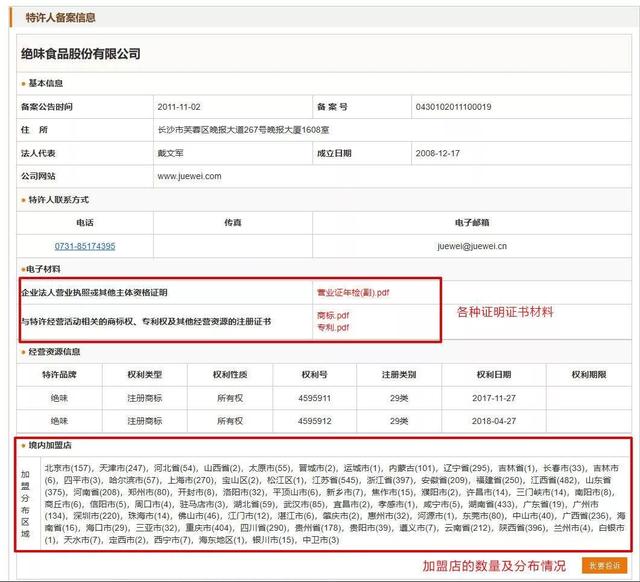
Task: Click the 企业法人营业执照或其他主体资格证明 label
Action: coord(94,293)
